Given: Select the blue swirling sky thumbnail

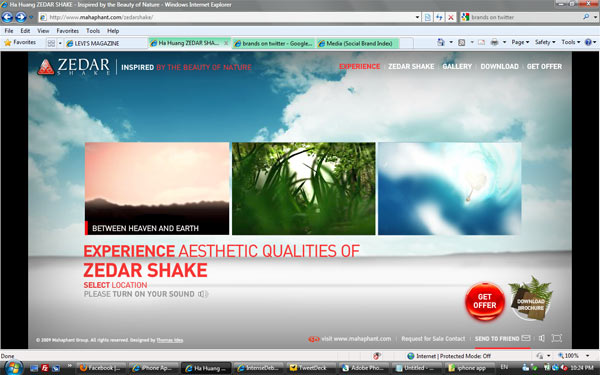Looking at the screenshot, I should click(x=450, y=188).
